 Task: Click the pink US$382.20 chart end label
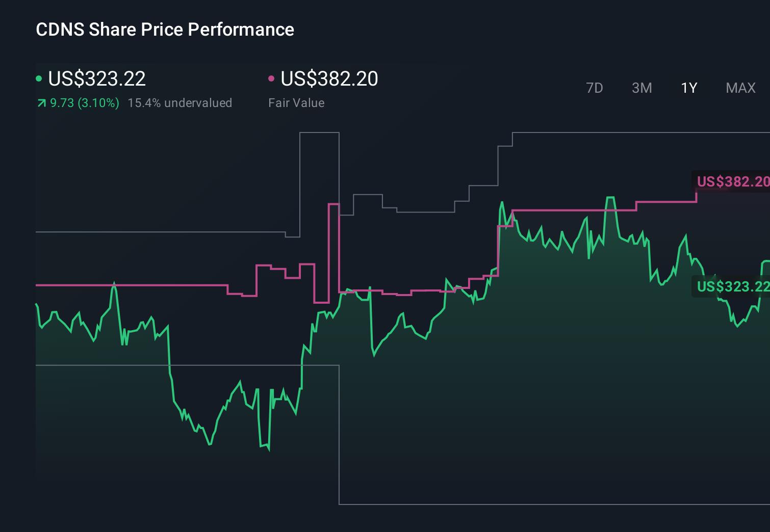click(732, 181)
